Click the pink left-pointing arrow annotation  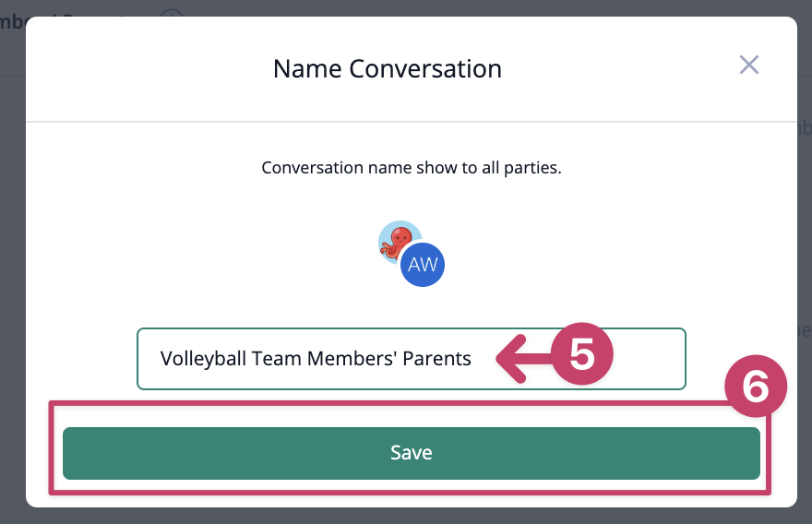523,358
